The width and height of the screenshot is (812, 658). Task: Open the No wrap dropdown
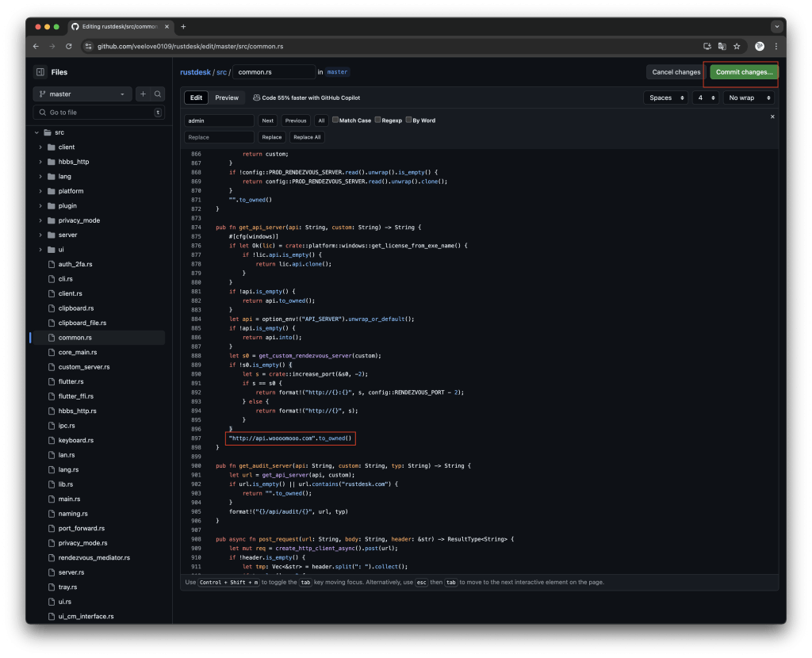point(749,98)
